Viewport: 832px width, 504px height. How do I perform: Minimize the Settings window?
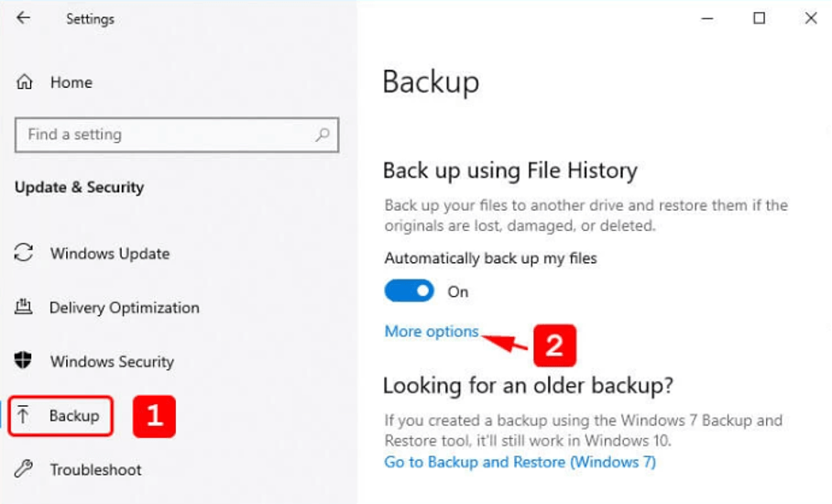[x=707, y=18]
